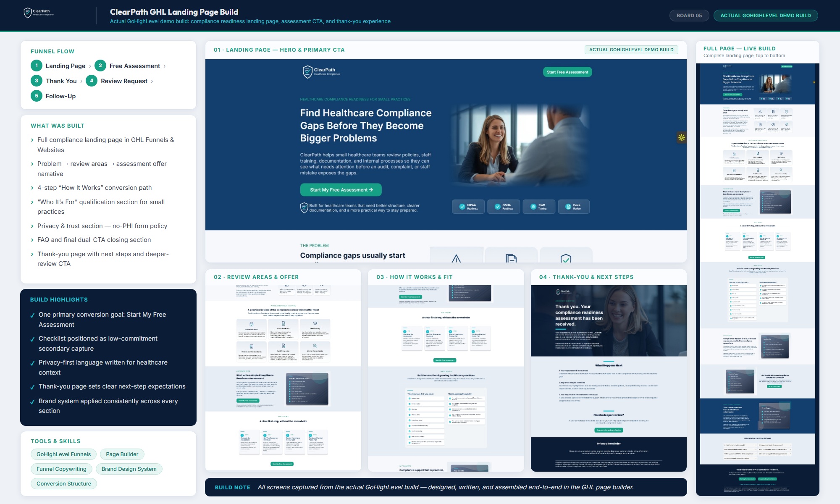Click the Docs Review badge icon
This screenshot has width=840, height=504.
(568, 207)
